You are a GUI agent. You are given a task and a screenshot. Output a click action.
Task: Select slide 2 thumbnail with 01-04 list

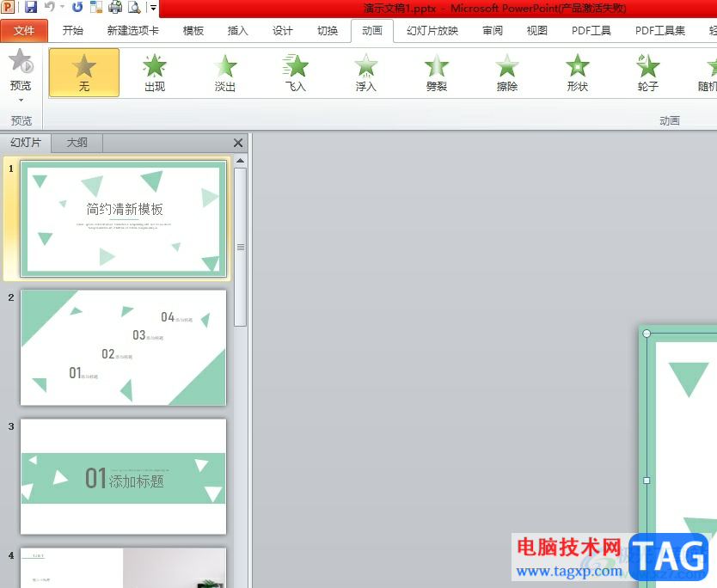[124, 347]
